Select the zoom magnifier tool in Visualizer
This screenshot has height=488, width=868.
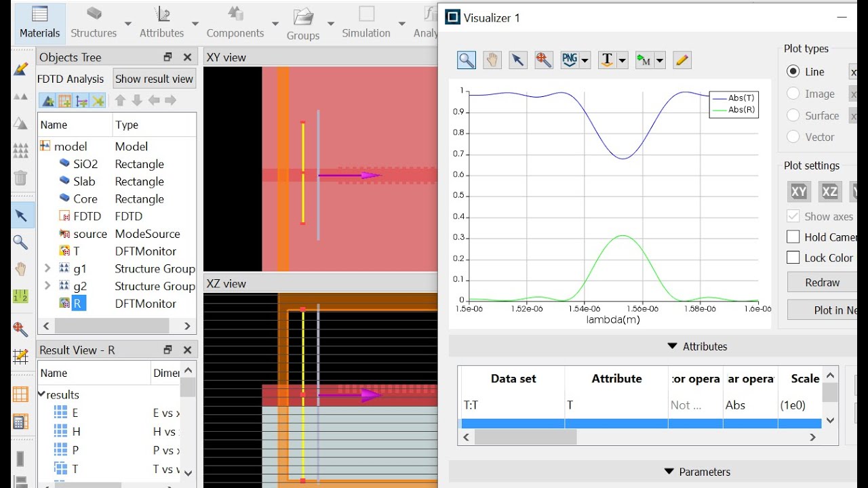pyautogui.click(x=467, y=60)
